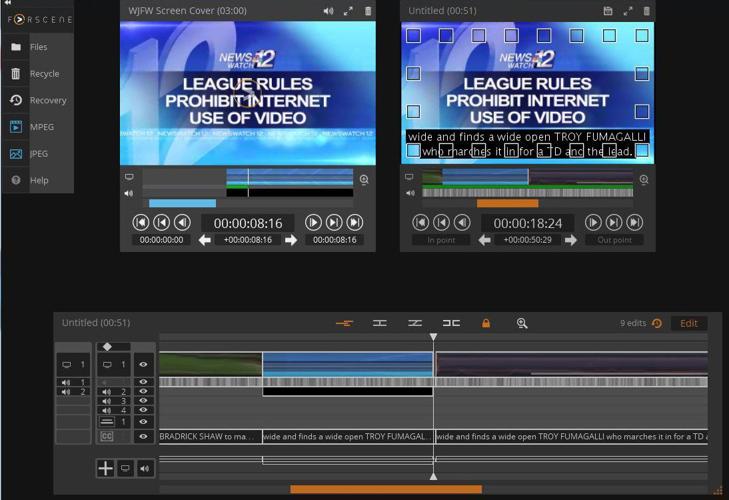Select the third timeline edit mode icon
Viewport: 729px width, 500px height.
coord(415,323)
